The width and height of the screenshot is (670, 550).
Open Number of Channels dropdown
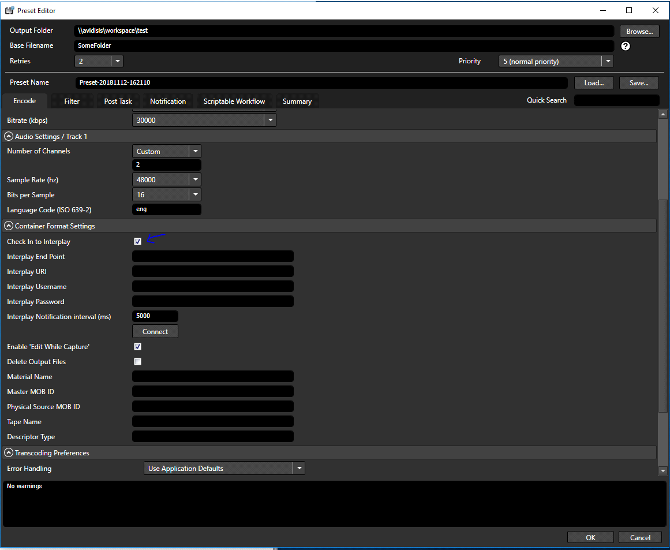(195, 151)
